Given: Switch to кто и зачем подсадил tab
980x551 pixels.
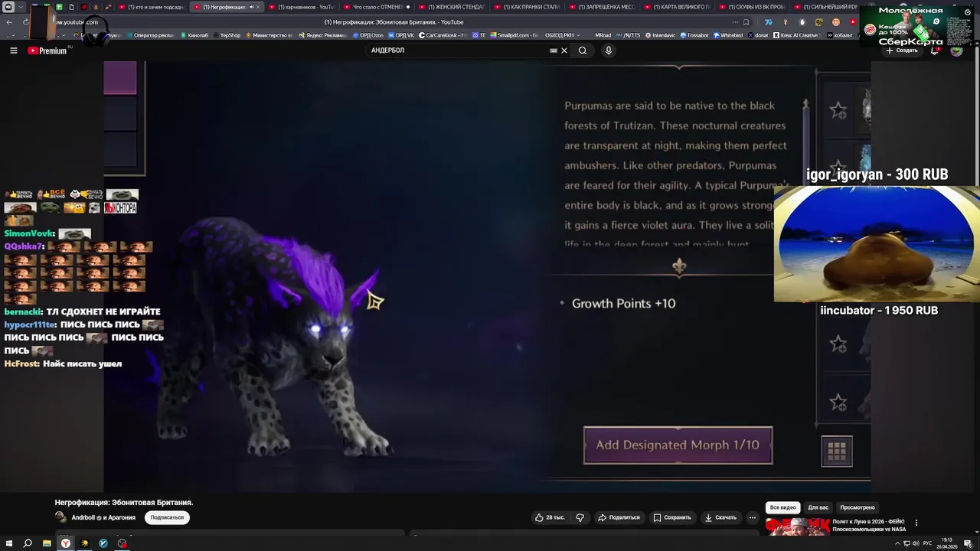Looking at the screenshot, I should [151, 7].
